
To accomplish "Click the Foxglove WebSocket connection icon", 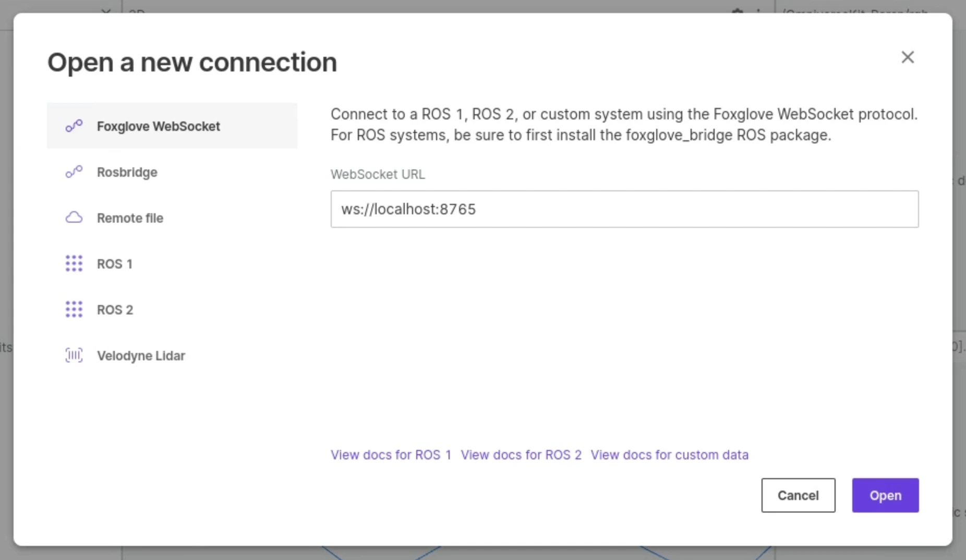I will tap(74, 126).
